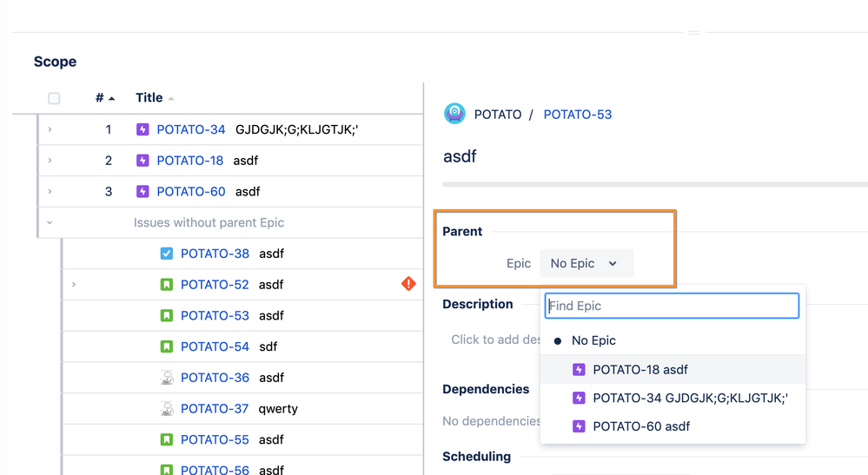
Task: Click the qwerty title of POTATO-37
Action: 278,409
